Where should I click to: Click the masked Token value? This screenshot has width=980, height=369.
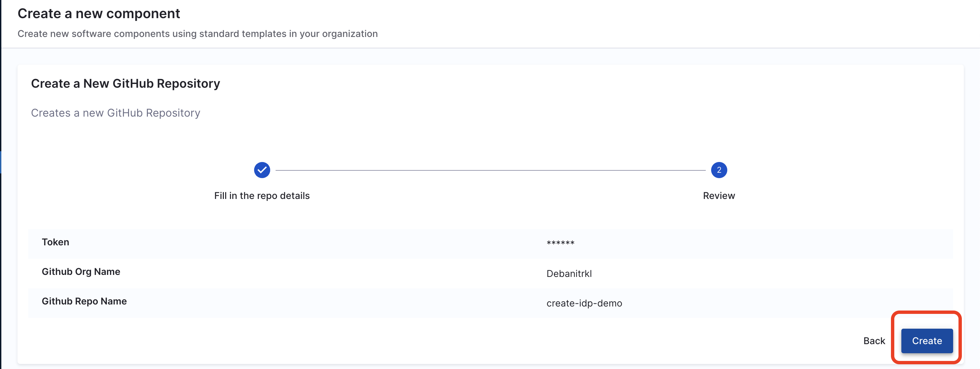pos(560,243)
